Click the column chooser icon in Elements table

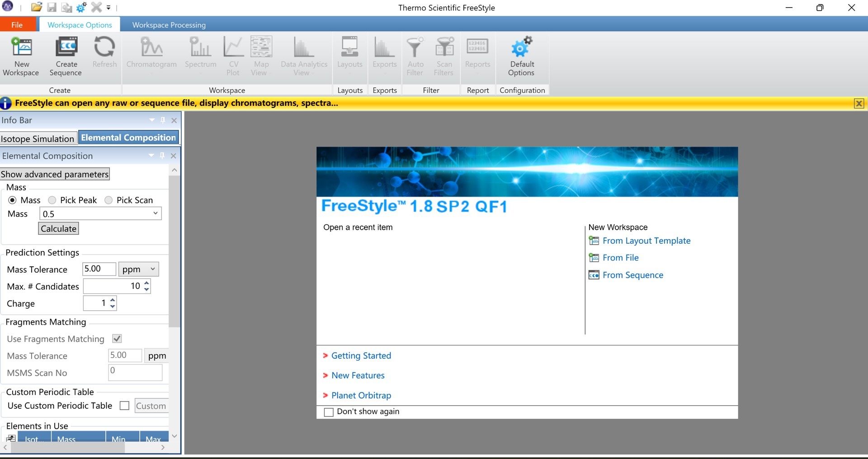point(11,438)
